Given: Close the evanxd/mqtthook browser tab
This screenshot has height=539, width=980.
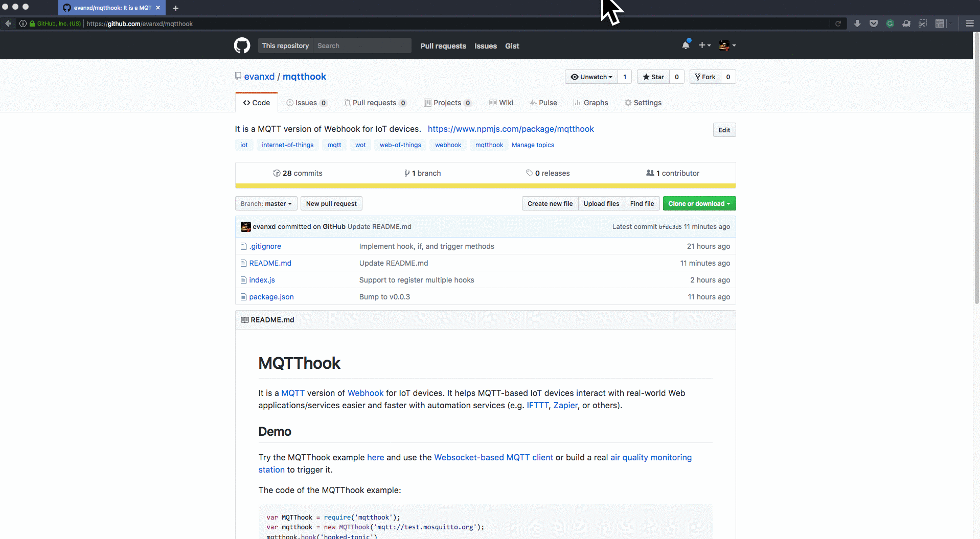Looking at the screenshot, I should 158,8.
